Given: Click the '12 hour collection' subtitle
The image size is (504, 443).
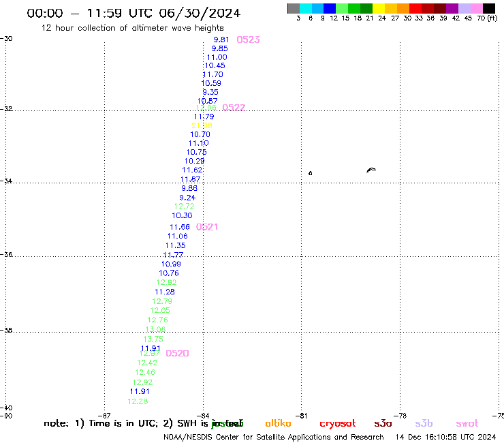Looking at the screenshot, I should pyautogui.click(x=132, y=28).
